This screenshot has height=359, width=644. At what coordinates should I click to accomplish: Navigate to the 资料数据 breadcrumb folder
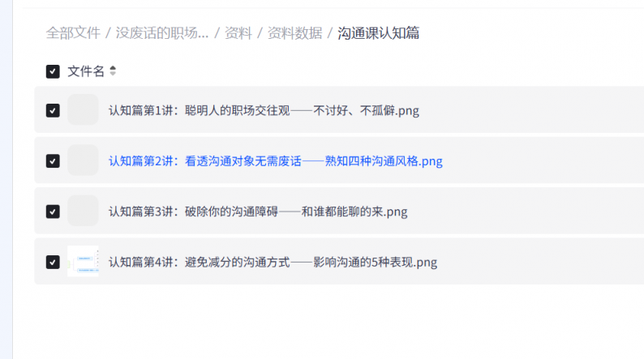(x=294, y=33)
